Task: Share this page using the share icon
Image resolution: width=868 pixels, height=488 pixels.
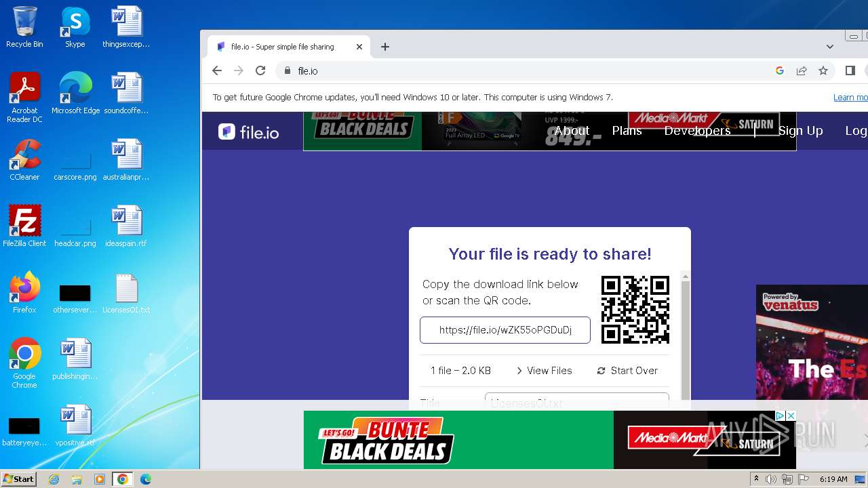Action: (802, 70)
